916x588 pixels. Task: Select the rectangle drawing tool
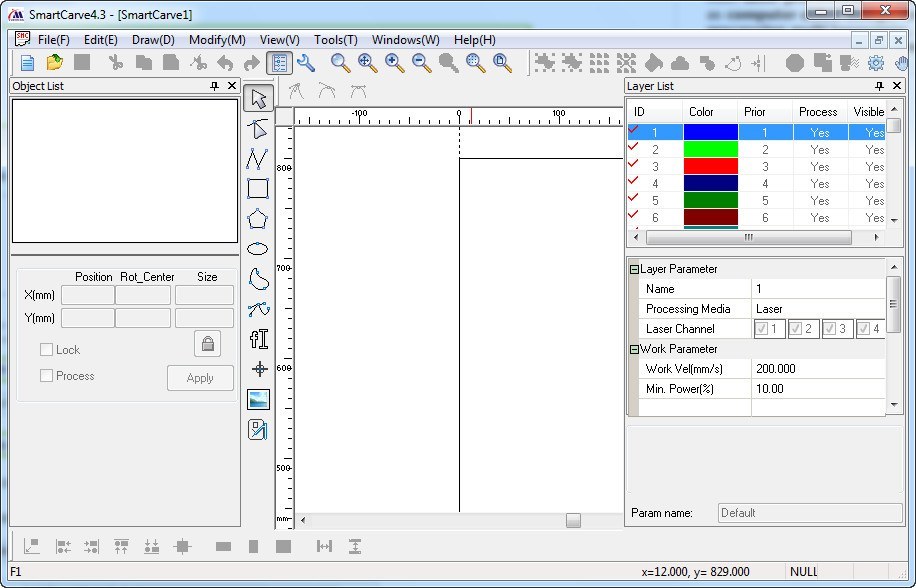258,188
